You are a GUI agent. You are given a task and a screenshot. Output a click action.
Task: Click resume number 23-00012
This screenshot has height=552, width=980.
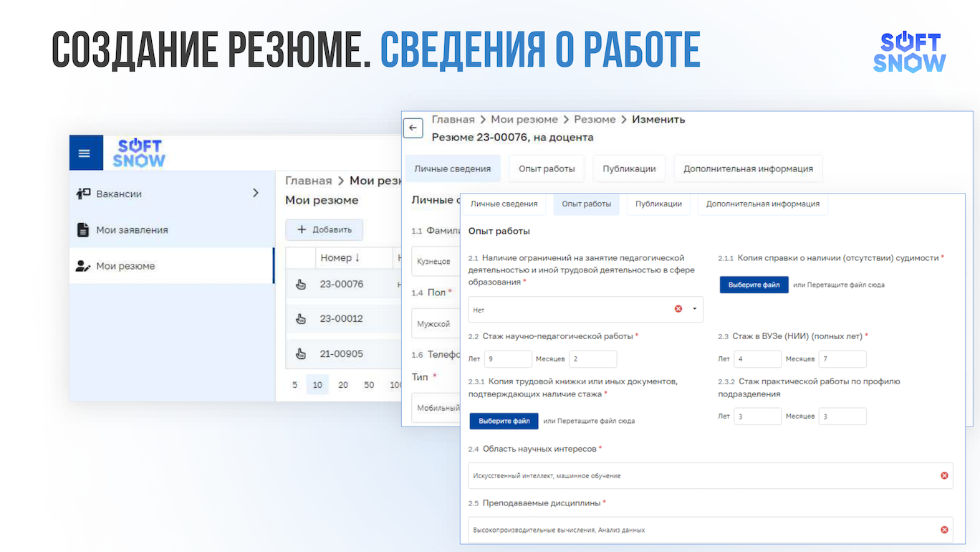coord(342,319)
